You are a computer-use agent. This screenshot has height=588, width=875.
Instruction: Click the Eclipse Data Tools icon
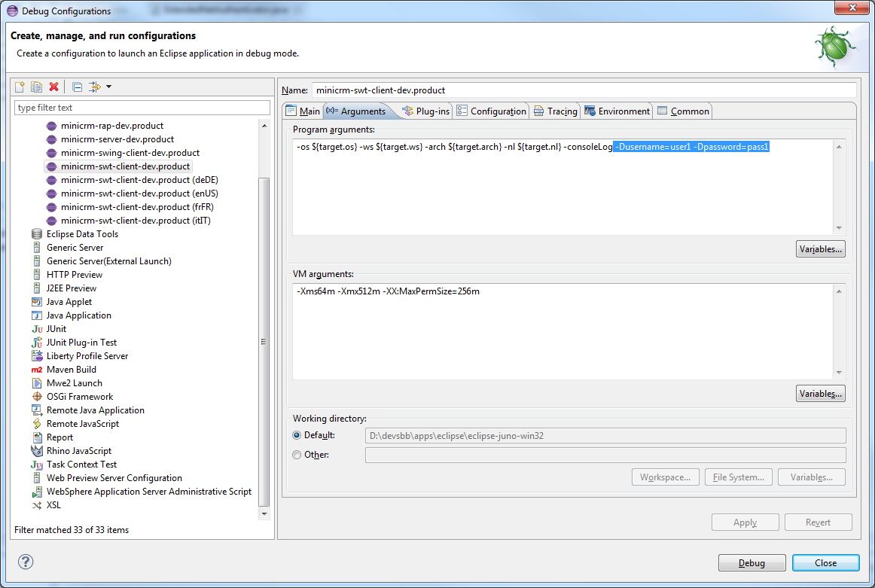[37, 233]
